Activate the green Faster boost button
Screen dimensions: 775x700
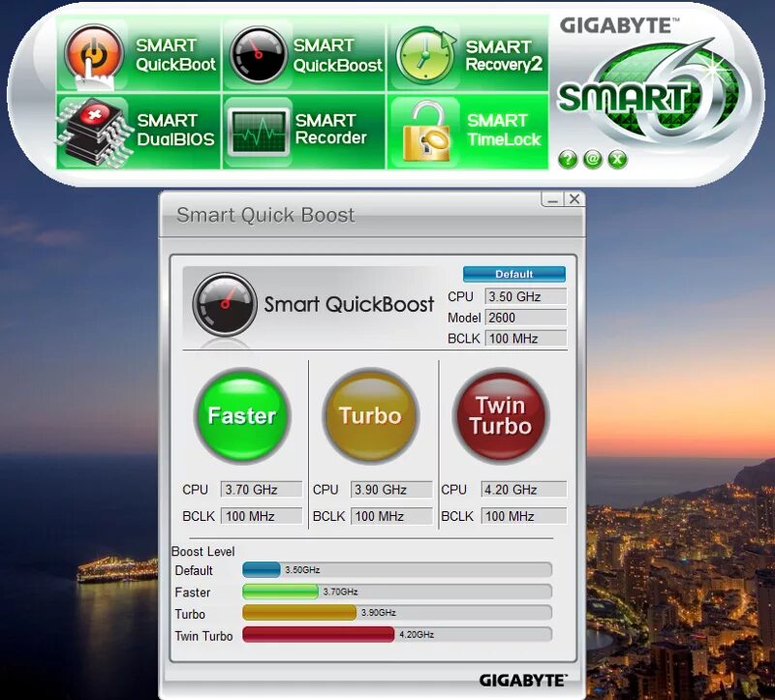click(242, 415)
